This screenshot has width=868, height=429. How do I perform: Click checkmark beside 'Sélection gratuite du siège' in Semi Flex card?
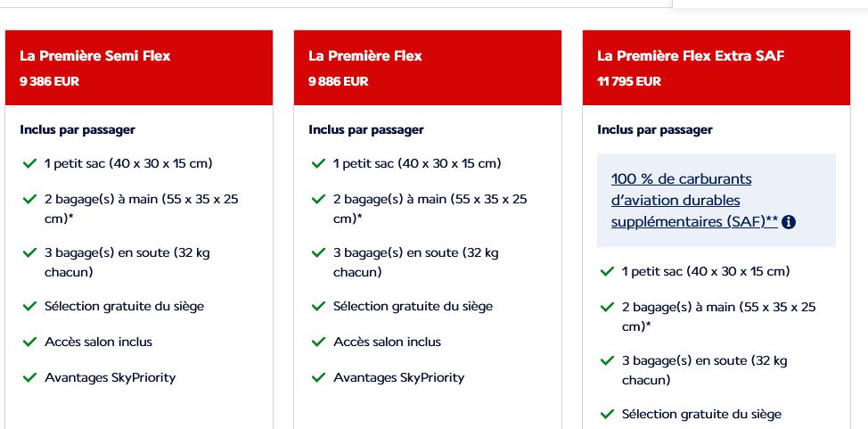[30, 307]
